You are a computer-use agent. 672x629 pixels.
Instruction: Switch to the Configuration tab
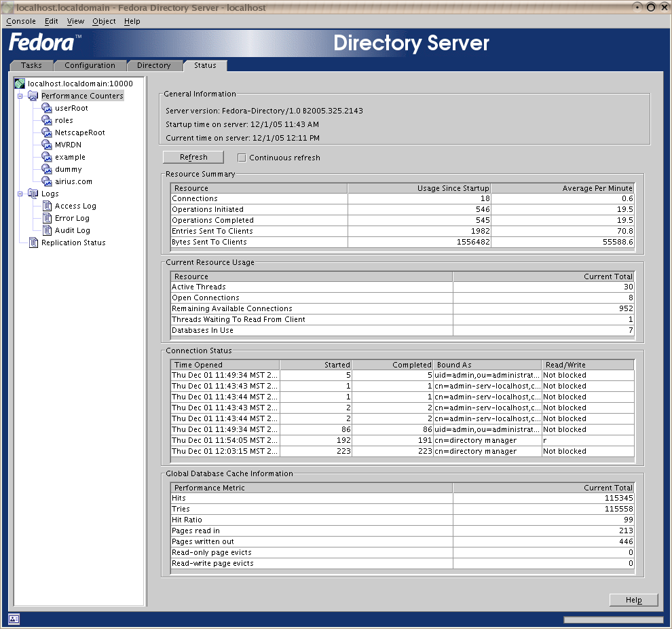pyautogui.click(x=90, y=65)
